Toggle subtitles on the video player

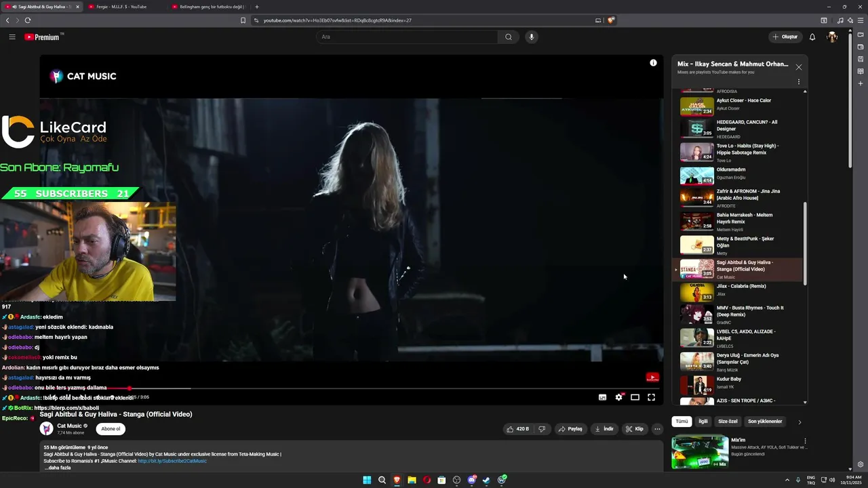click(x=602, y=397)
